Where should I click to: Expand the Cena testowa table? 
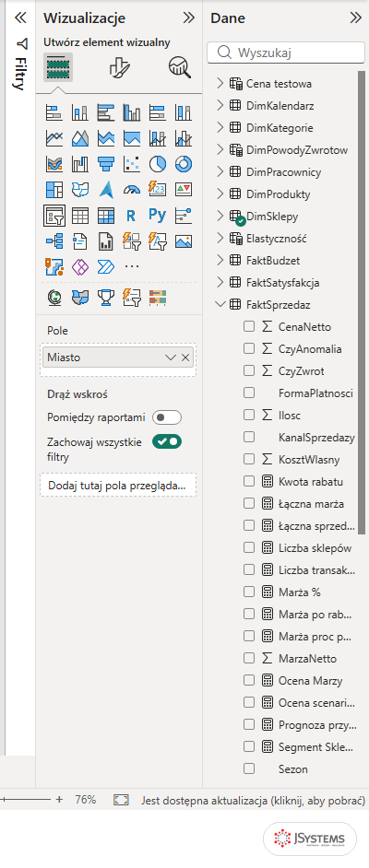point(220,84)
